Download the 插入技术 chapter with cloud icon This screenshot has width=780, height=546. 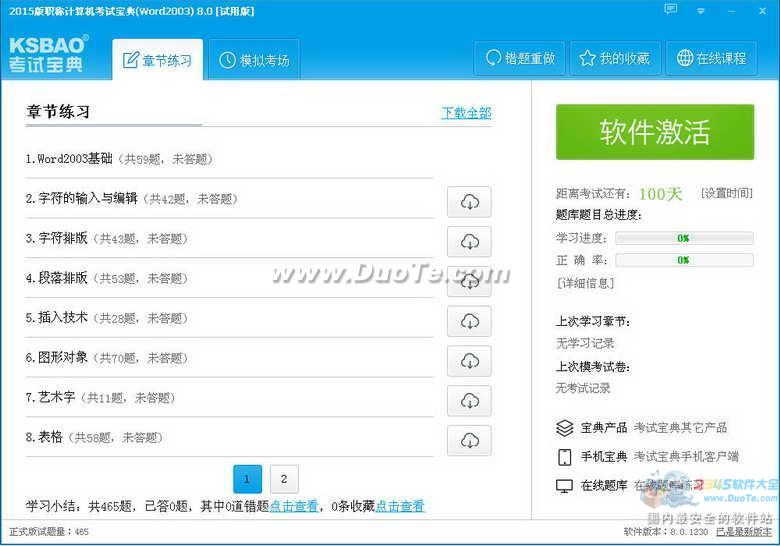coord(469,321)
